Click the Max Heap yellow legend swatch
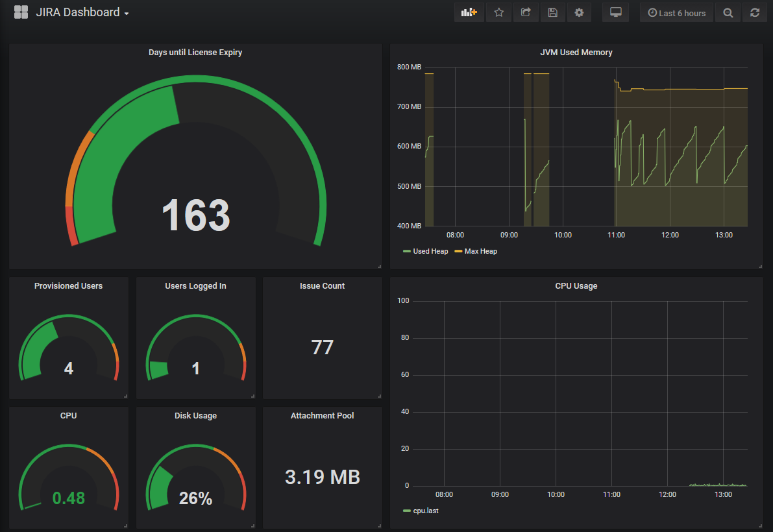Screen dimensions: 773x532 pos(458,251)
